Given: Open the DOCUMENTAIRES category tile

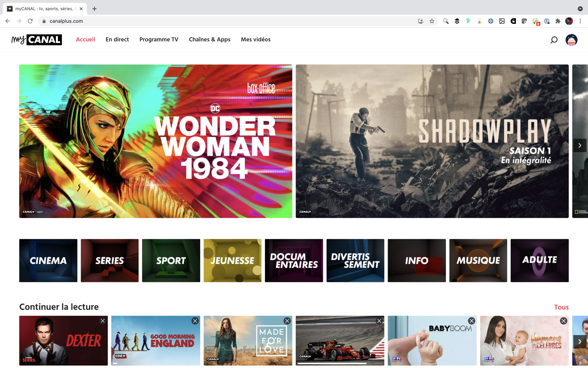Looking at the screenshot, I should click(x=294, y=260).
